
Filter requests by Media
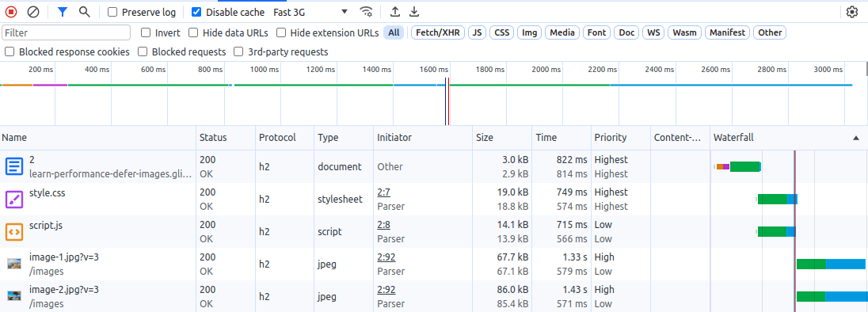coord(562,32)
